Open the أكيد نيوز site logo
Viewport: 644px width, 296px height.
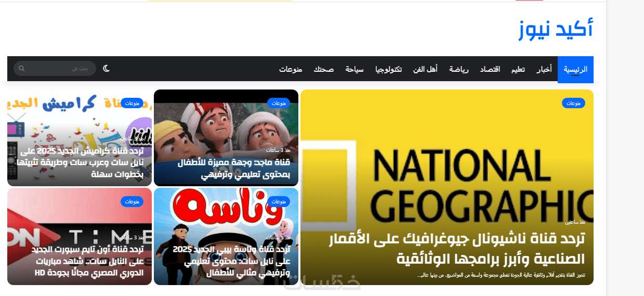556,28
